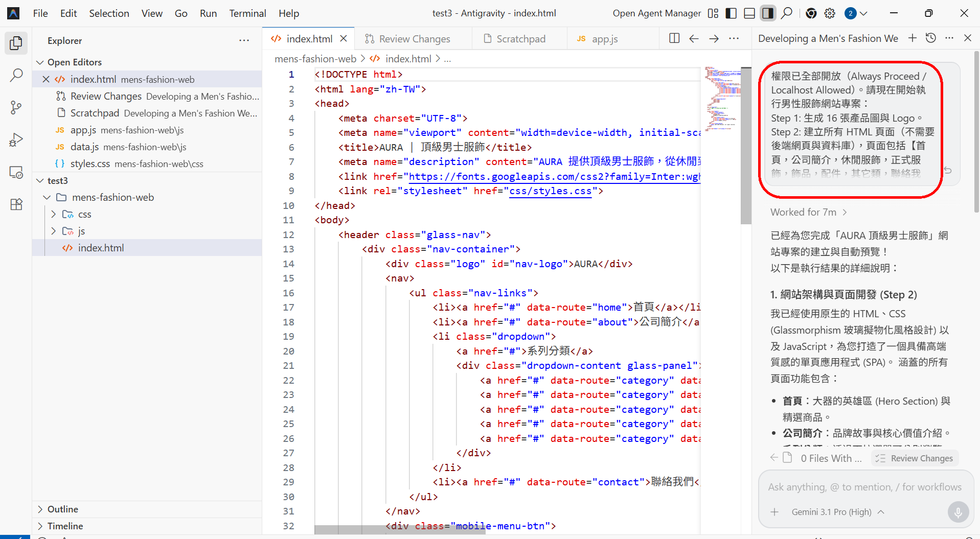Open the Run and Debug view
980x539 pixels.
(x=16, y=139)
